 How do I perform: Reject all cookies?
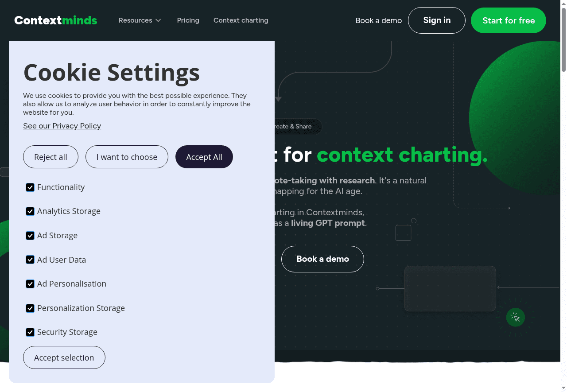click(x=50, y=157)
